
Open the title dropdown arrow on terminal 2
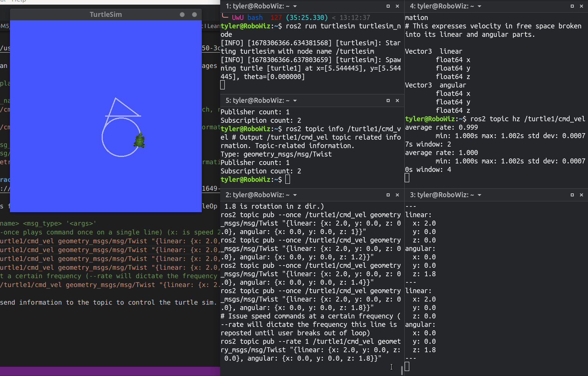coord(295,195)
